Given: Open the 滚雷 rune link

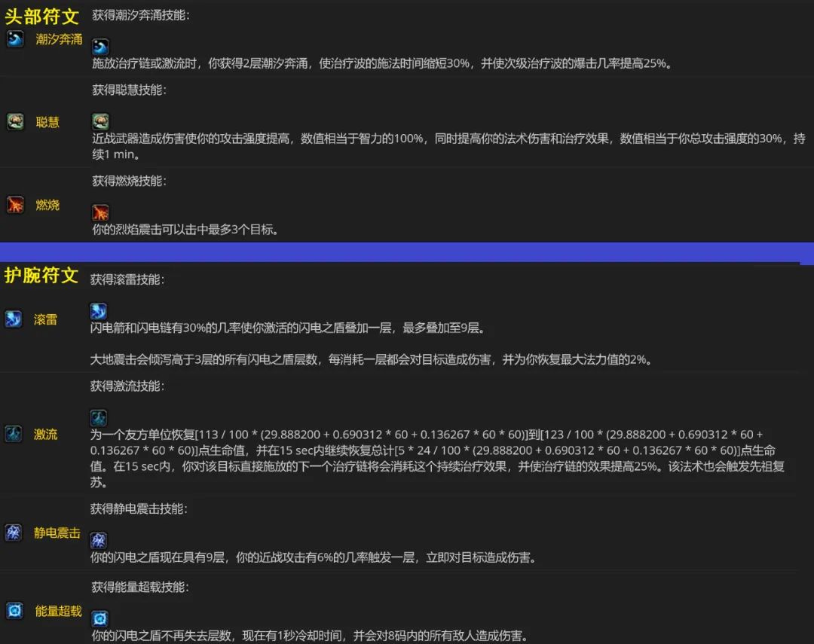Looking at the screenshot, I should point(45,319).
